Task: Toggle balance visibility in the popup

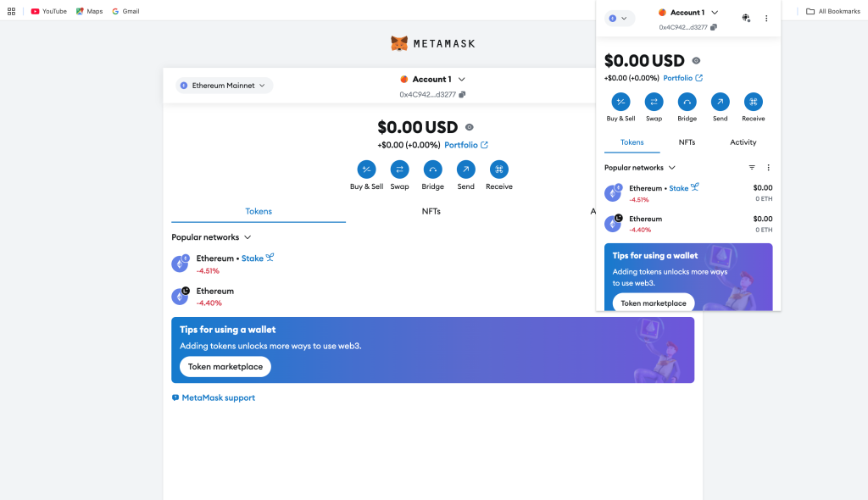Action: tap(696, 61)
